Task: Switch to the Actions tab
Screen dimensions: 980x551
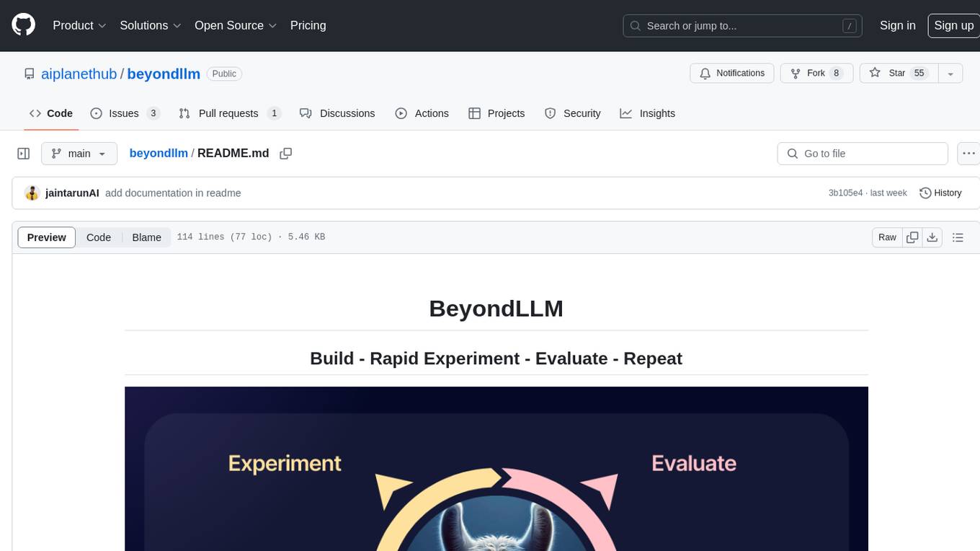Action: coord(422,113)
